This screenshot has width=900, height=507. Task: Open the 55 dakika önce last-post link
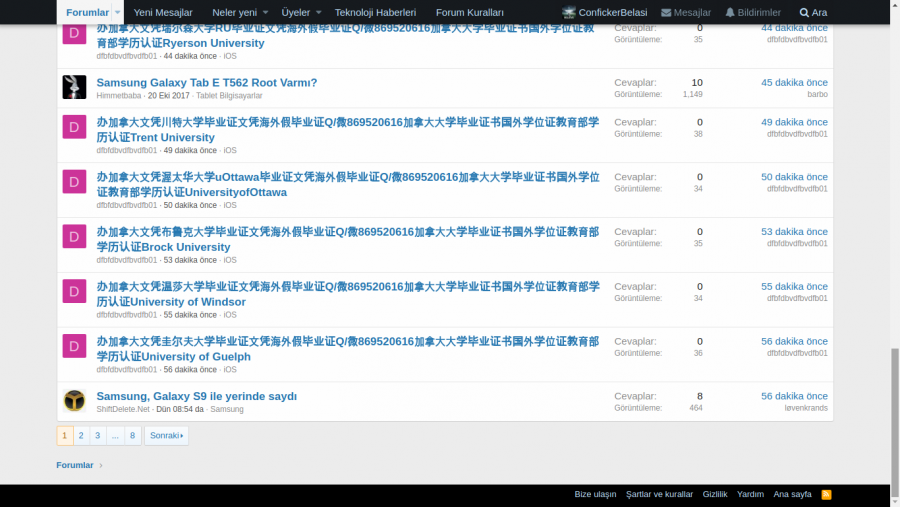click(x=794, y=287)
